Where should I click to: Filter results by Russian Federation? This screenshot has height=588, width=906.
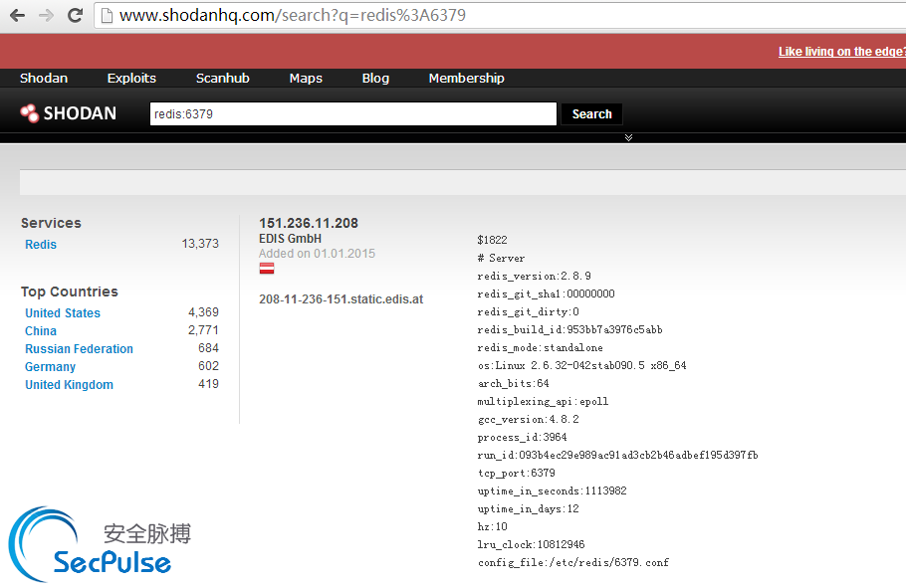[x=79, y=349]
